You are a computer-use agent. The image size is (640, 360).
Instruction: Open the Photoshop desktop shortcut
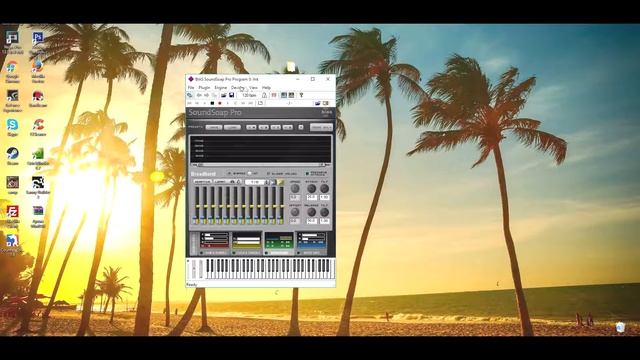click(38, 39)
